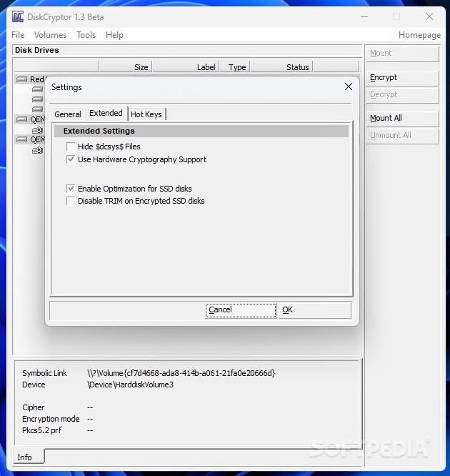Viewport: 450px width, 476px height.
Task: Click the Decrypt button
Action: point(402,95)
